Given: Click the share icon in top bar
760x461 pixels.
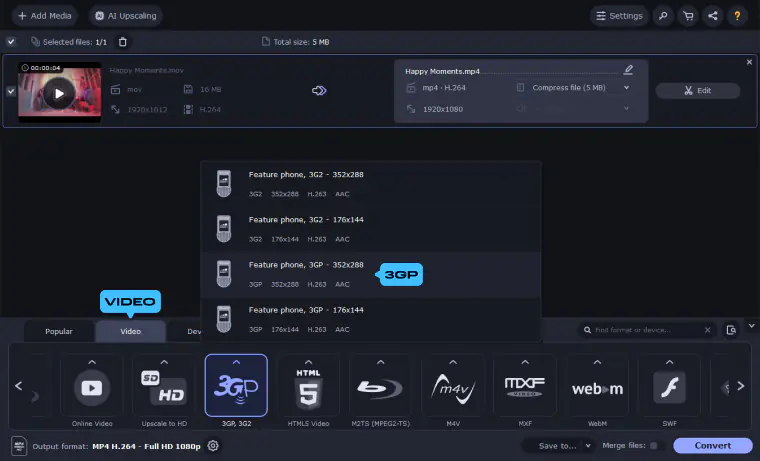Looking at the screenshot, I should point(712,16).
